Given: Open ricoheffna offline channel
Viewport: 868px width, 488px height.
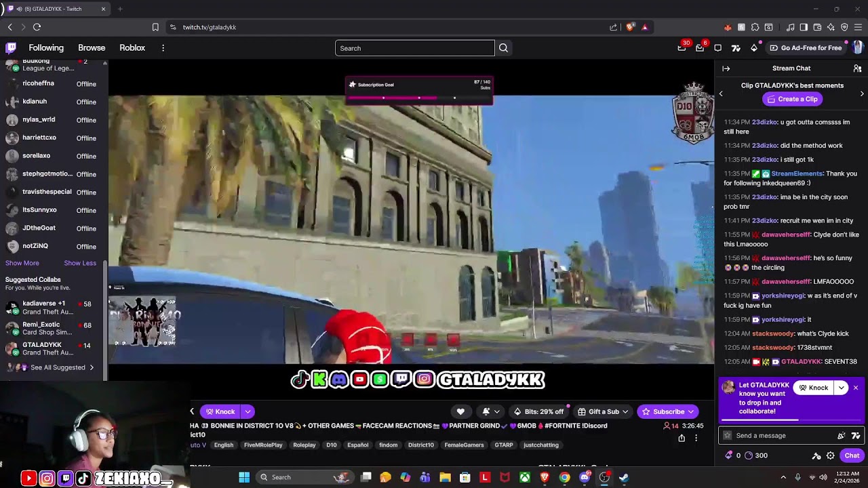Looking at the screenshot, I should tap(53, 83).
